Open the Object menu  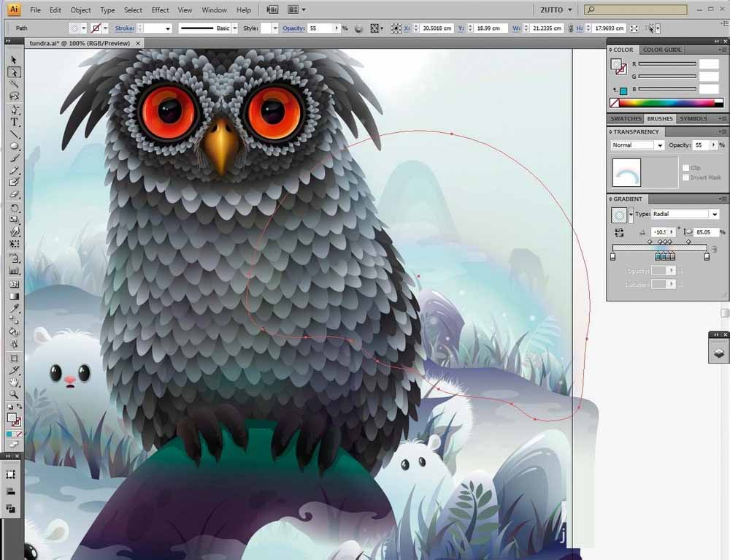[80, 9]
